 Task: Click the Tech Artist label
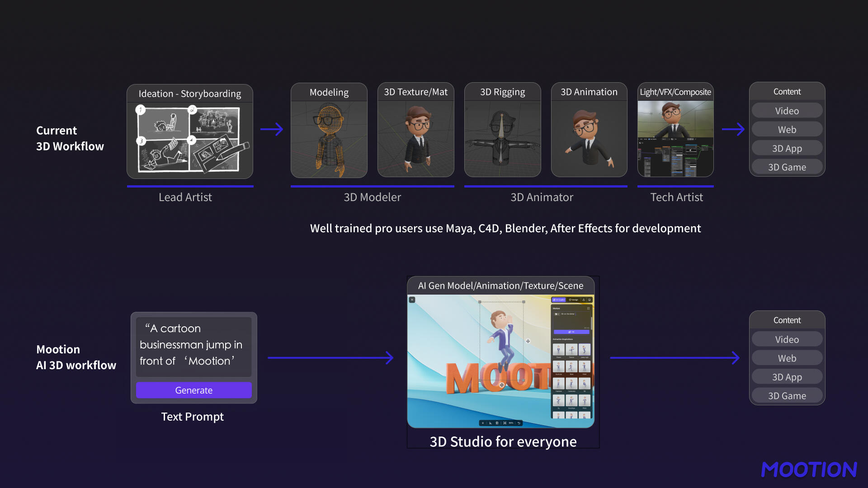(x=676, y=197)
